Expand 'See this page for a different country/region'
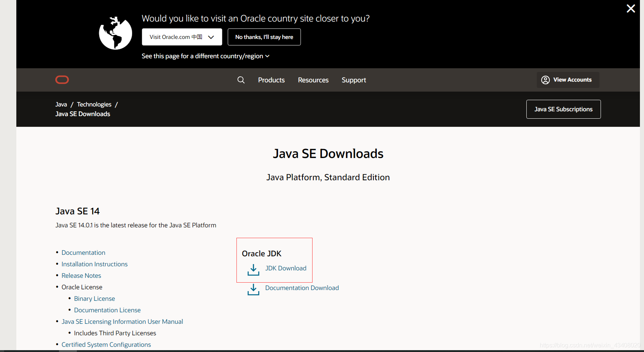The width and height of the screenshot is (644, 352). point(205,56)
